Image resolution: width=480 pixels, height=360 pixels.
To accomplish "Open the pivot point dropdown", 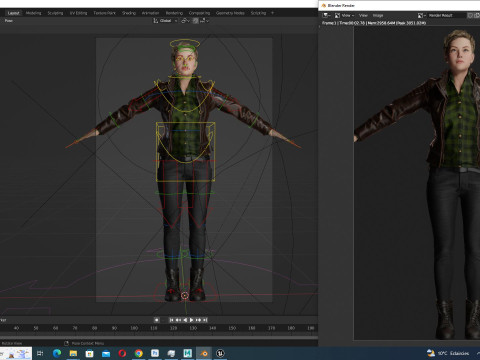I will pos(185,21).
